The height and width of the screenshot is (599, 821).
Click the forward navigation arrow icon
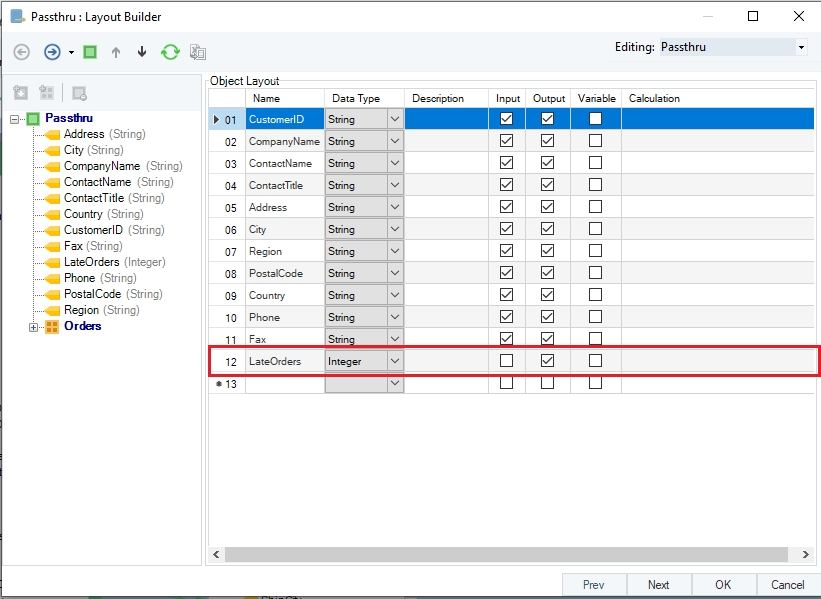click(52, 52)
